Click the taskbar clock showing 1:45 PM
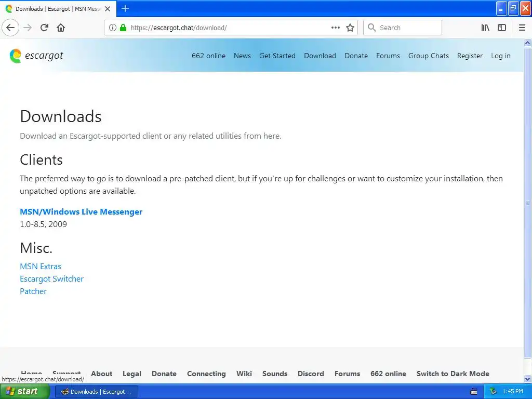This screenshot has width=532, height=399. (513, 392)
